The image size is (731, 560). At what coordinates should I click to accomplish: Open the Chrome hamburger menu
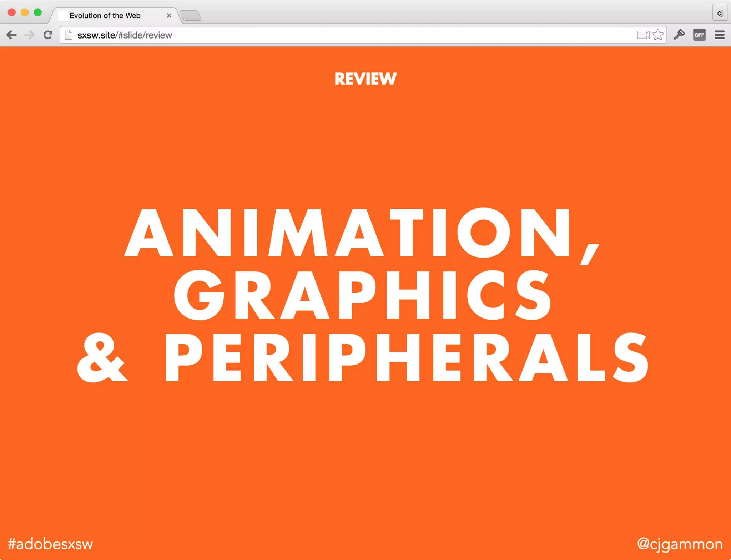[x=720, y=35]
